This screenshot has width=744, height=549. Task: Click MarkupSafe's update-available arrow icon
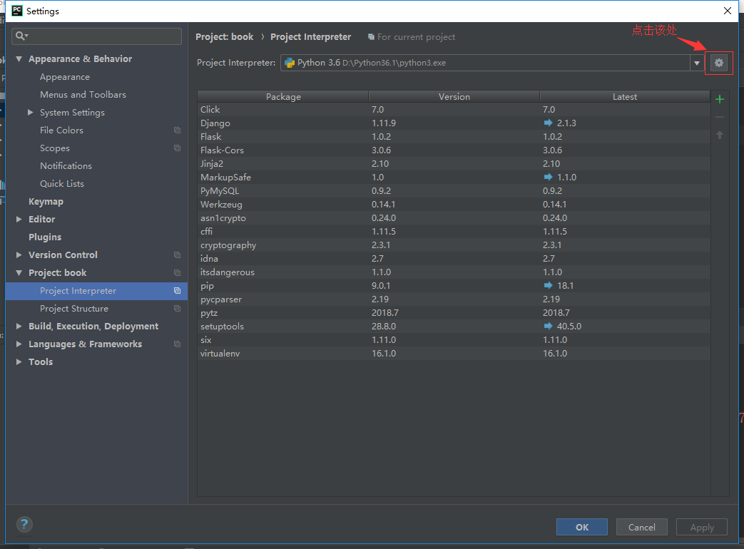coord(548,177)
